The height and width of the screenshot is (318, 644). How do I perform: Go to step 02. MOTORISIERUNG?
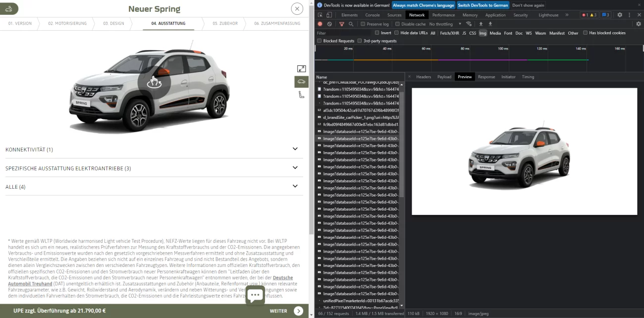coord(67,23)
